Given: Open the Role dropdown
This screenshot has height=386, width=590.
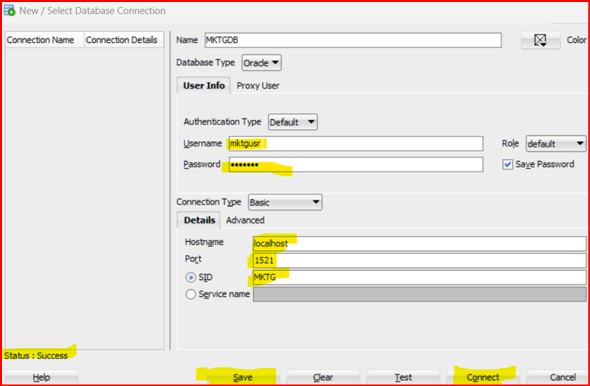Looking at the screenshot, I should (x=556, y=143).
